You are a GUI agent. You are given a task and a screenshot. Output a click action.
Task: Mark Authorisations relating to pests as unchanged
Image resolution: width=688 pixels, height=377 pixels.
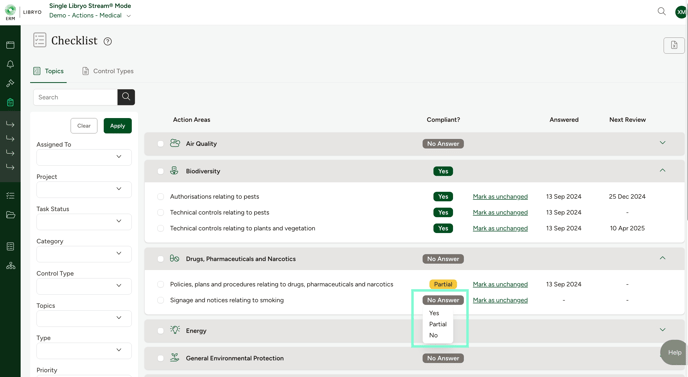(500, 197)
